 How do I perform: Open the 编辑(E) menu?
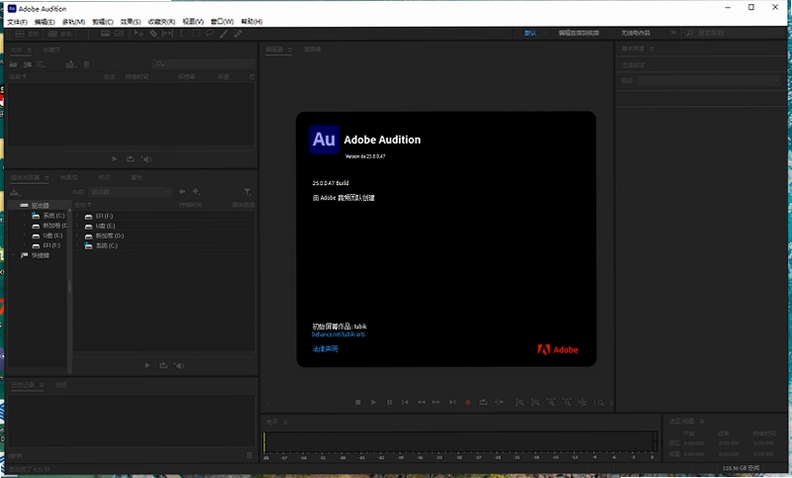click(x=44, y=22)
